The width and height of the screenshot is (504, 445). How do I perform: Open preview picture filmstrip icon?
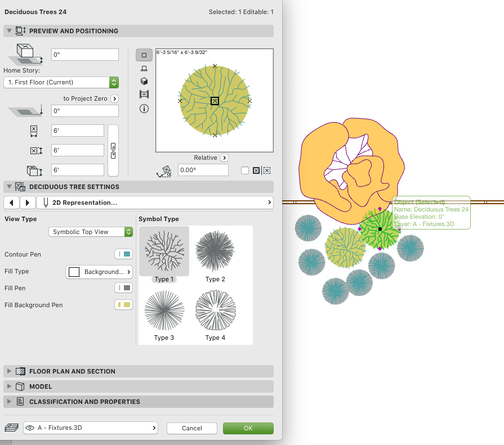click(x=144, y=95)
